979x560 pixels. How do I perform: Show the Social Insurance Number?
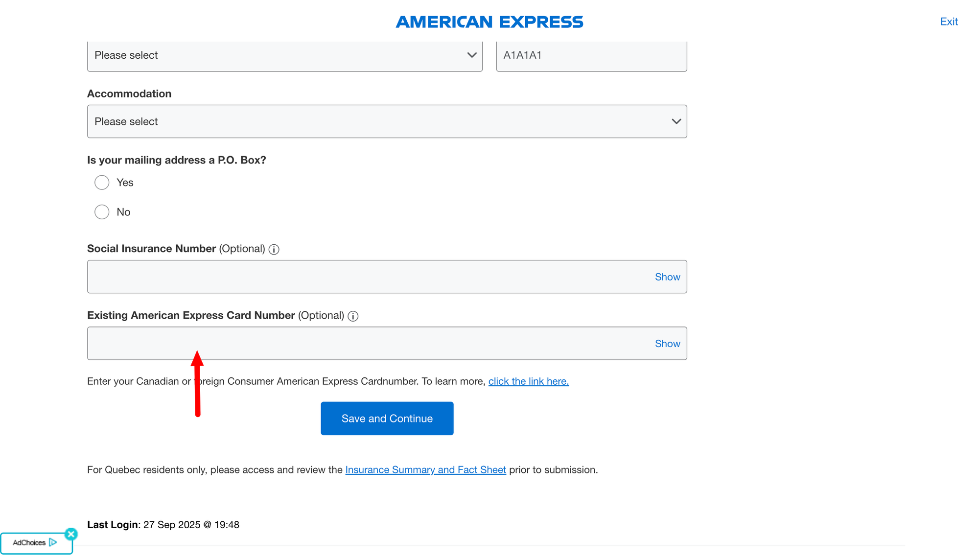[667, 277]
